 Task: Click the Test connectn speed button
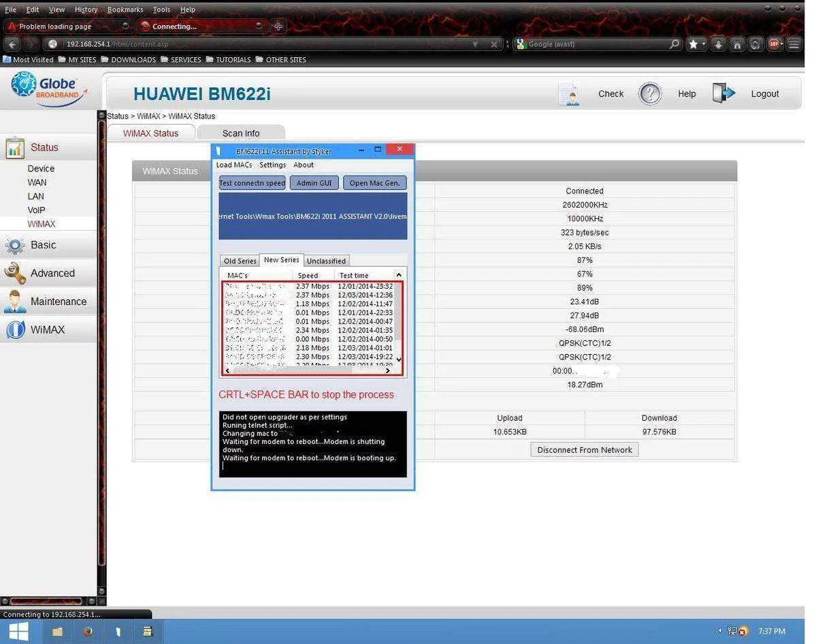pyautogui.click(x=252, y=182)
